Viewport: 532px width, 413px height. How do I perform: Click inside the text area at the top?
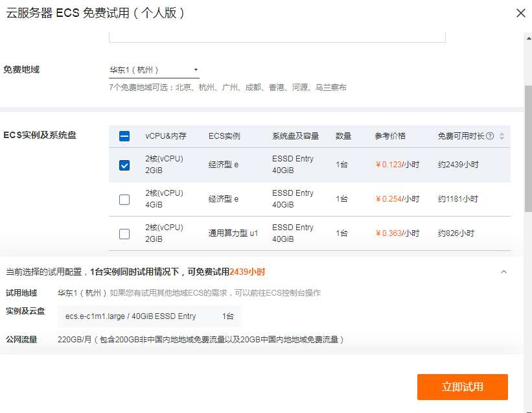pyautogui.click(x=277, y=32)
